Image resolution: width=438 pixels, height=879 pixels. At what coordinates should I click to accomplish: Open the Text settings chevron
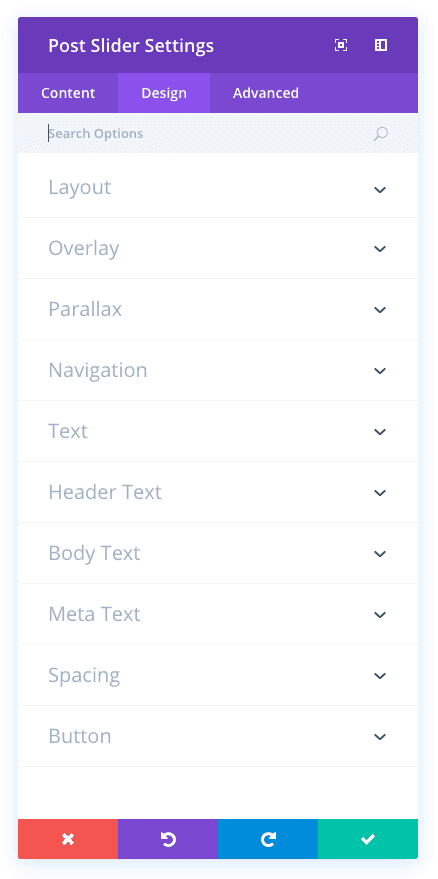[380, 432]
